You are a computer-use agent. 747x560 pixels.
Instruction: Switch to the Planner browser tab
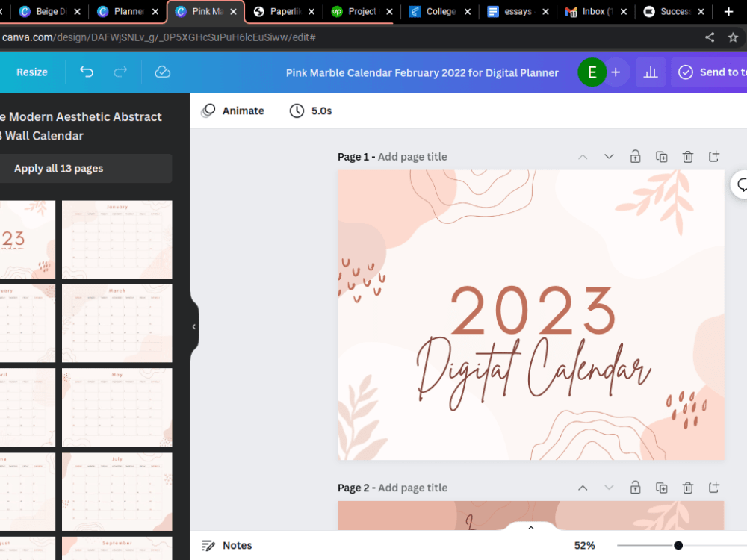point(128,12)
